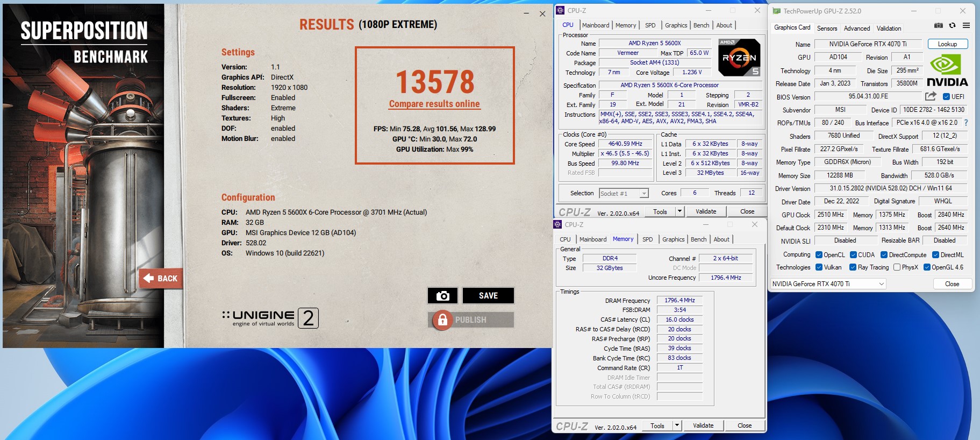Toggle the OpenGL 4.6 checkbox

click(x=927, y=267)
